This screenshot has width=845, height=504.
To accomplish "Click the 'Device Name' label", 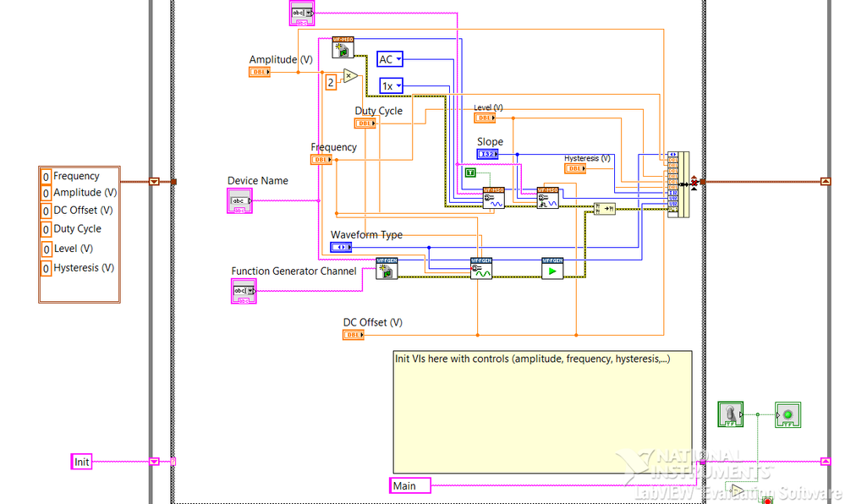I will [x=258, y=181].
